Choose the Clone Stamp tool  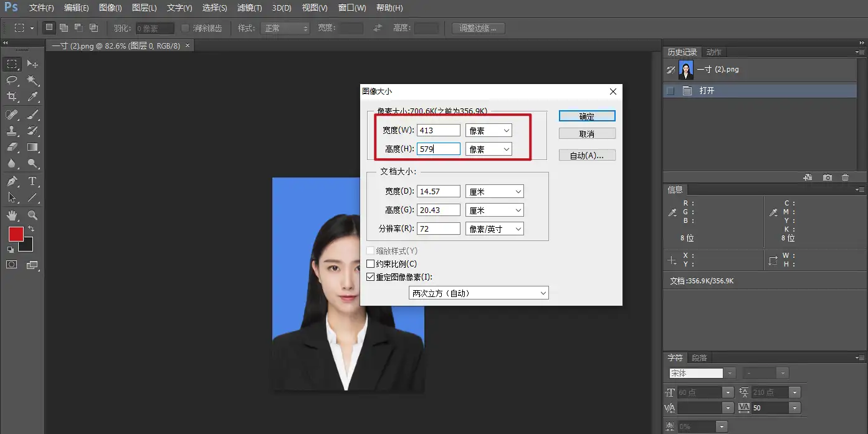(12, 131)
